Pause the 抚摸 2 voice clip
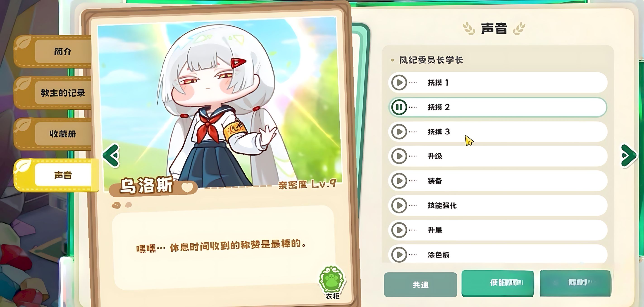The width and height of the screenshot is (644, 307). 399,107
